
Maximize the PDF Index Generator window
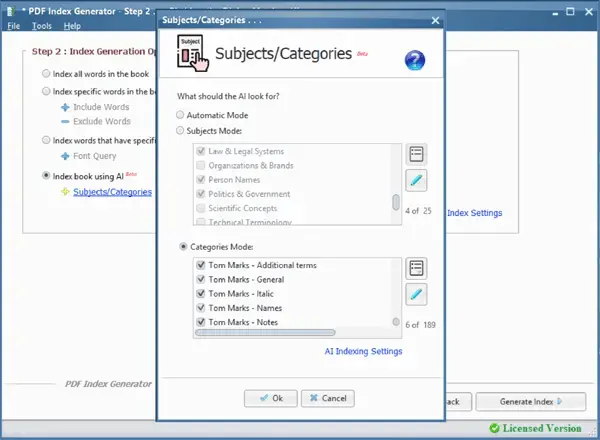570,11
